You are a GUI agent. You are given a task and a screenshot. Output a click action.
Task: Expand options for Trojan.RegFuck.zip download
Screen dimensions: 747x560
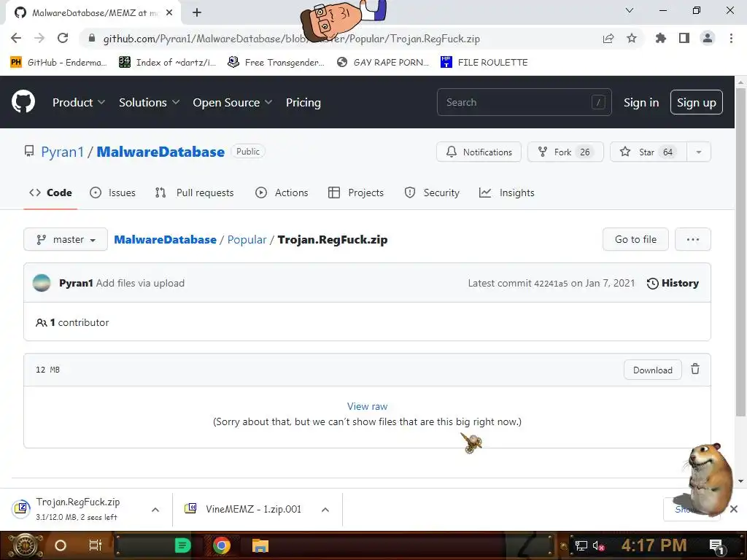(x=155, y=510)
